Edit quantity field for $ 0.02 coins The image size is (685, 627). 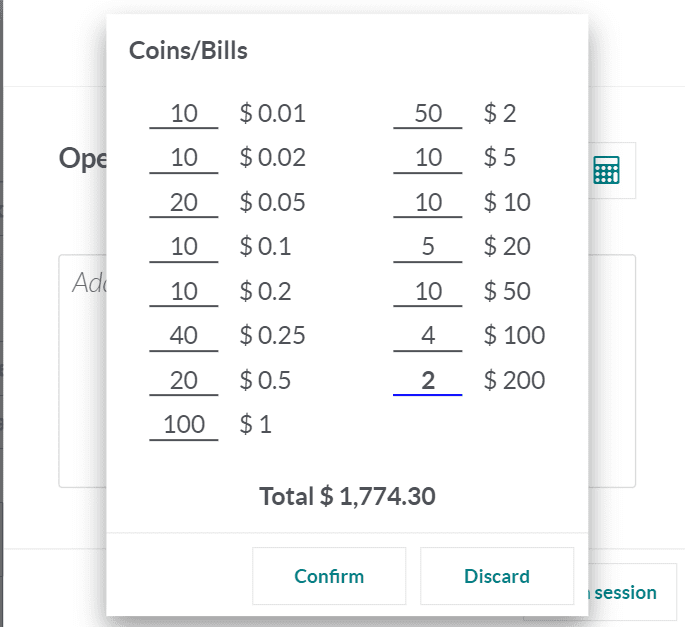[184, 158]
